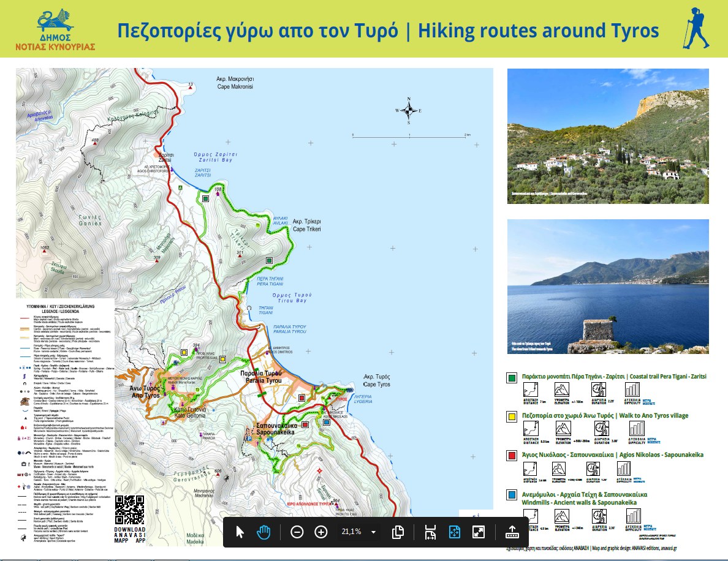Screen dimensions: 728x561
Task: Click the Ano Tyros walk difficulty icon
Action: 637,429
